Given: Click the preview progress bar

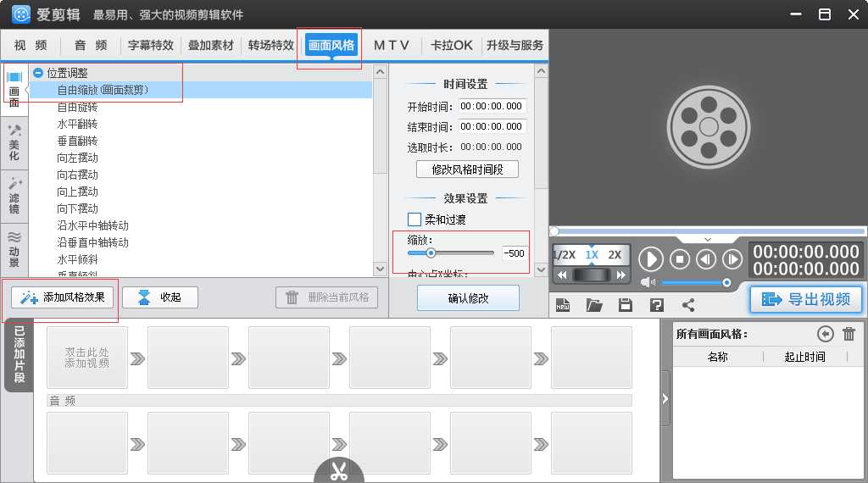Looking at the screenshot, I should [x=708, y=230].
